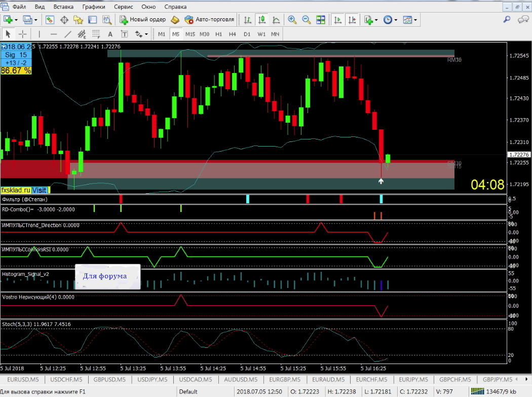The image size is (532, 397).
Task: Select the equidistant channel tool
Action: pos(82,34)
